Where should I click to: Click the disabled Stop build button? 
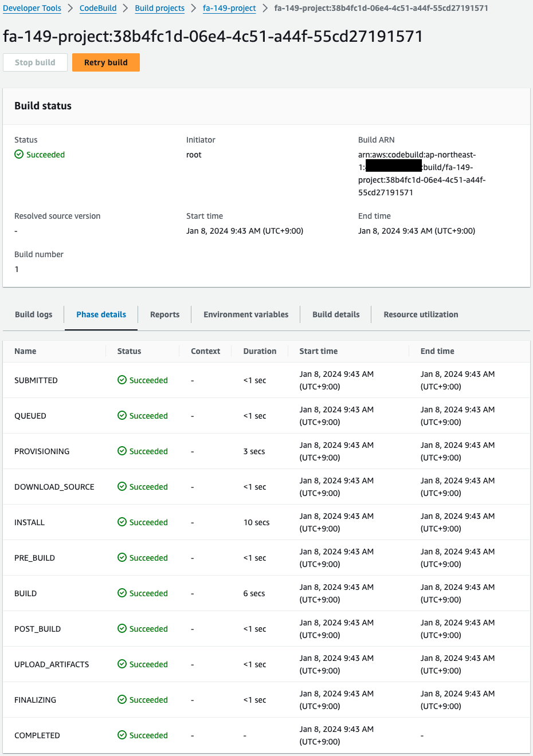(35, 62)
